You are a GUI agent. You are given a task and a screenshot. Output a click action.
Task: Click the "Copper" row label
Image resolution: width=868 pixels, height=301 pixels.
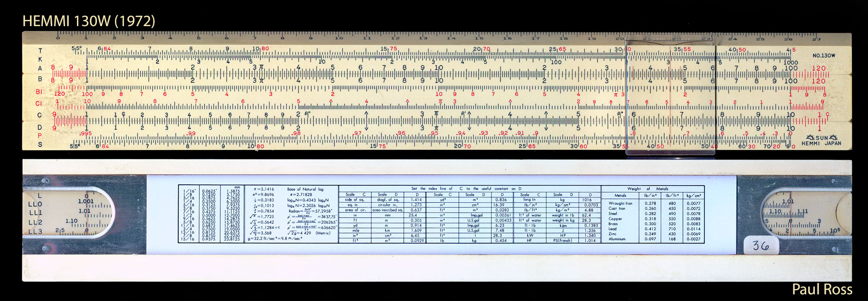point(615,219)
